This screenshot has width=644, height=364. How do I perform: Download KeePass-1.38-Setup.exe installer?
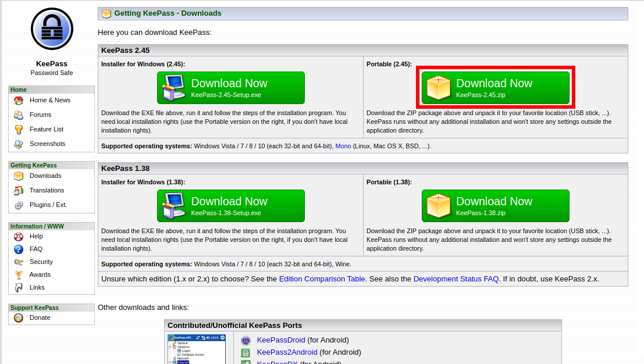point(231,206)
